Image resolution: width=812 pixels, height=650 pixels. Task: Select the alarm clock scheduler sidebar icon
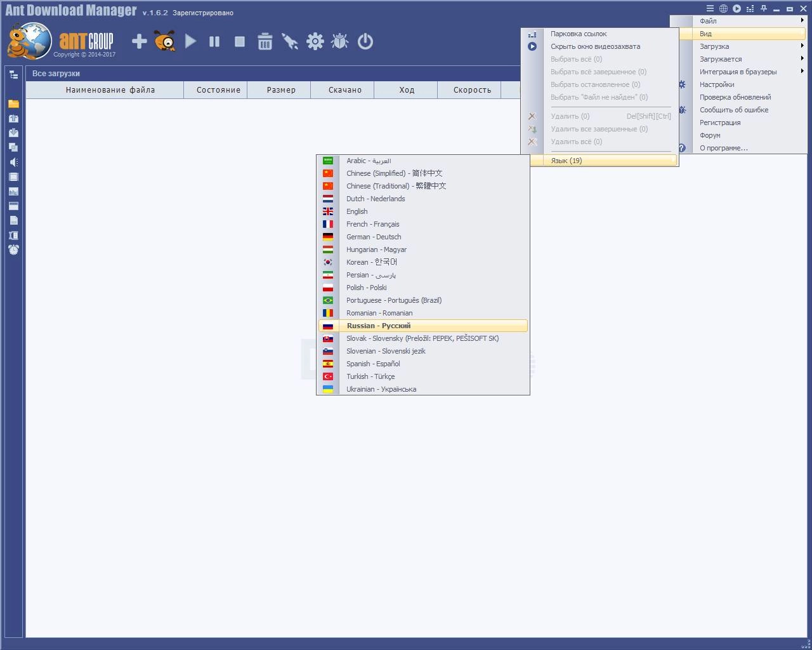(x=13, y=249)
